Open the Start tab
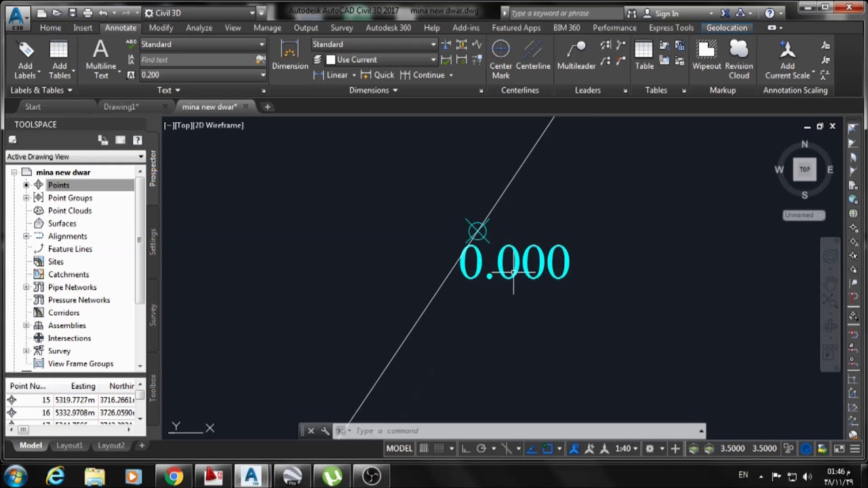This screenshot has height=488, width=868. (33, 107)
